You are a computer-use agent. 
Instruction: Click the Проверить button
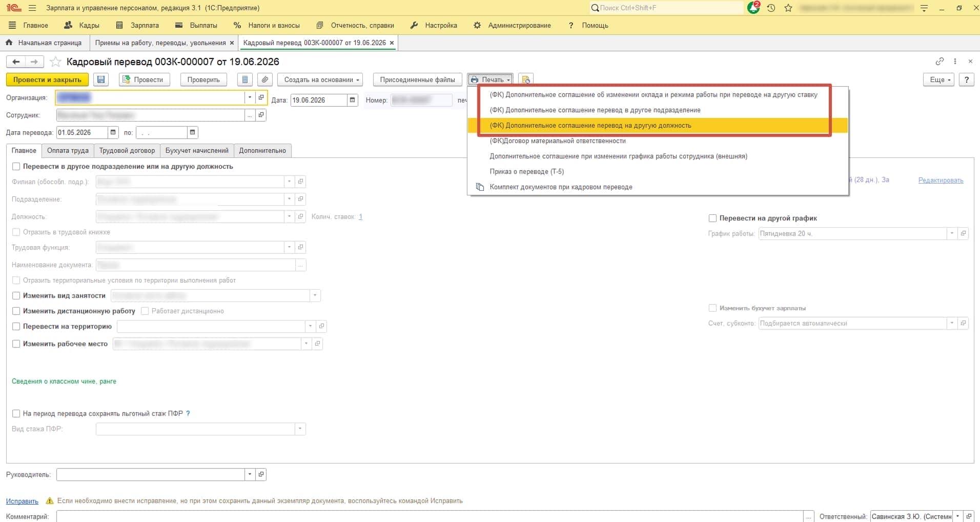click(x=203, y=79)
